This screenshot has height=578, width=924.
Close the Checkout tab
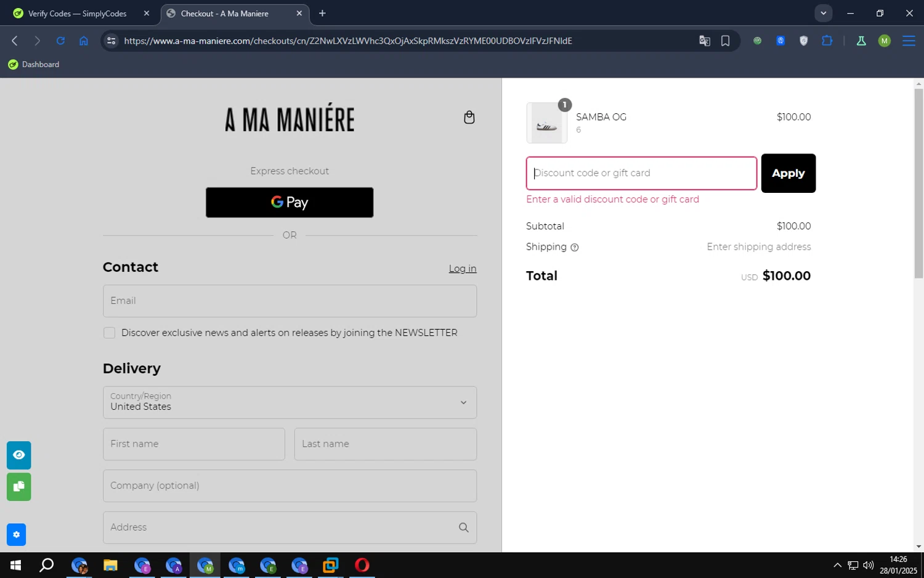click(x=299, y=14)
